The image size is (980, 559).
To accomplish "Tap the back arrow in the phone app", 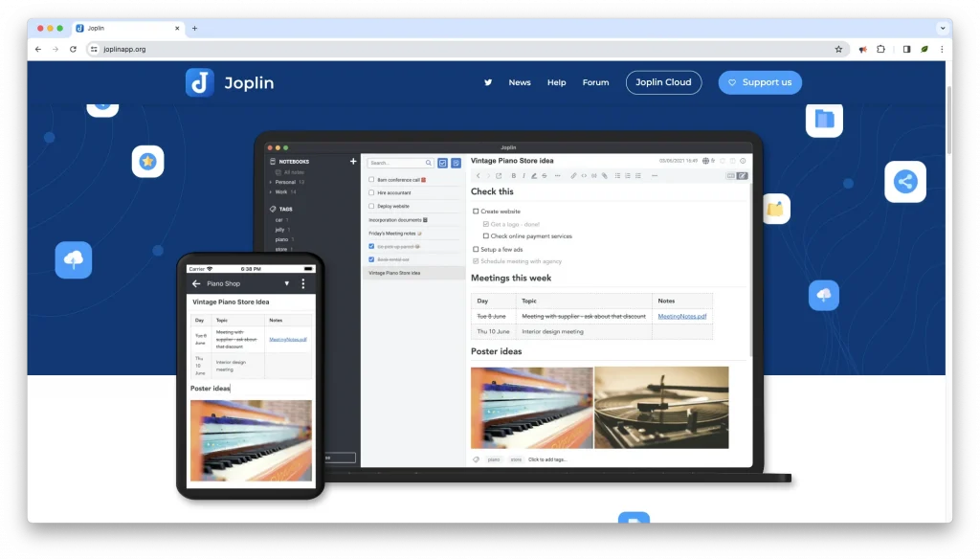I will pos(196,284).
